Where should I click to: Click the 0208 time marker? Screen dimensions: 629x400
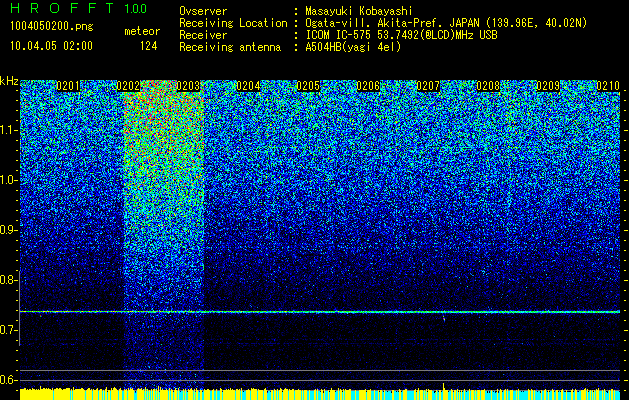[x=488, y=86]
